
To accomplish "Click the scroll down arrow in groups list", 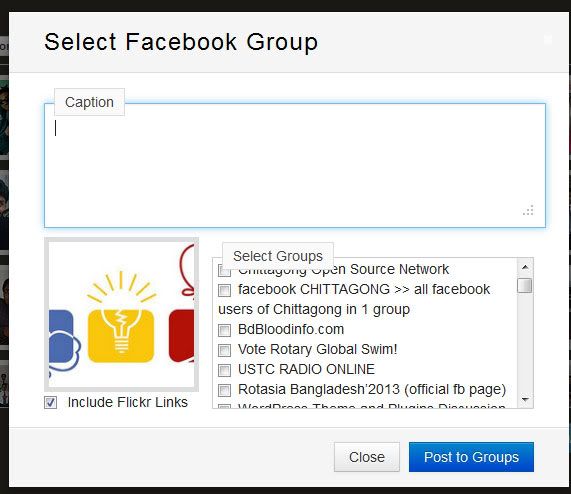I will click(x=525, y=400).
